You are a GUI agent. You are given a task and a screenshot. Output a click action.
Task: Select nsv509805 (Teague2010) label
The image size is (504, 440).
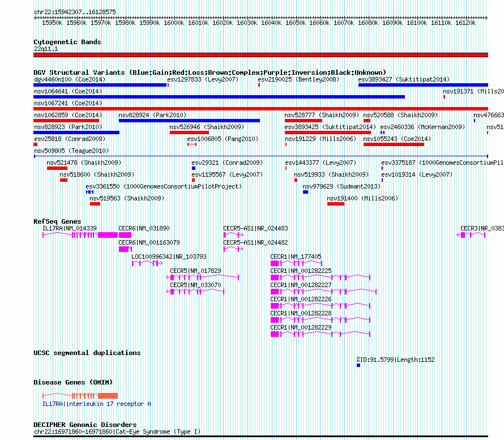pyautogui.click(x=71, y=151)
